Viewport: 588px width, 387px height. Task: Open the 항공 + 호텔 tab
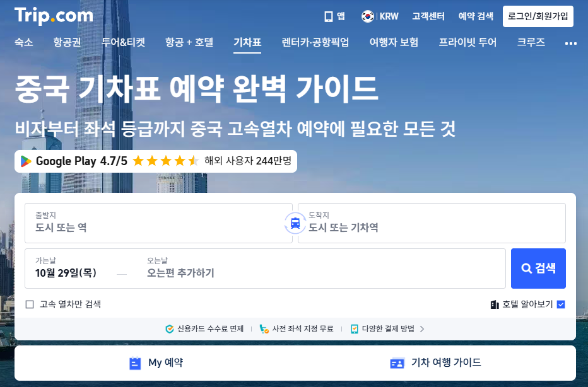[189, 42]
